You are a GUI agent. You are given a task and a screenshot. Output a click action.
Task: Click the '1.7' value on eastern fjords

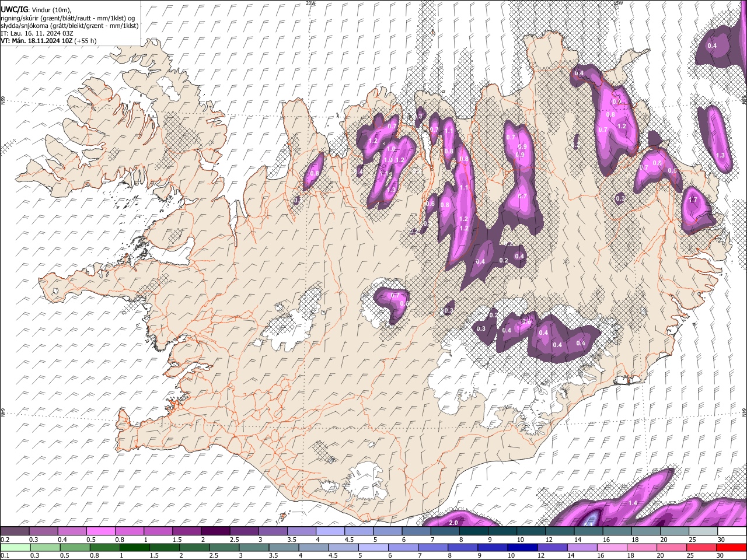pos(693,200)
